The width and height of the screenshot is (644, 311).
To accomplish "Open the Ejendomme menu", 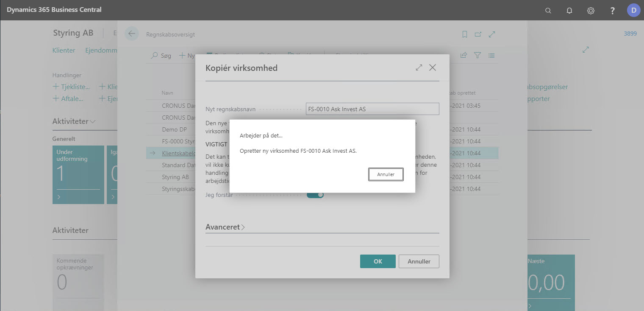I will [101, 50].
